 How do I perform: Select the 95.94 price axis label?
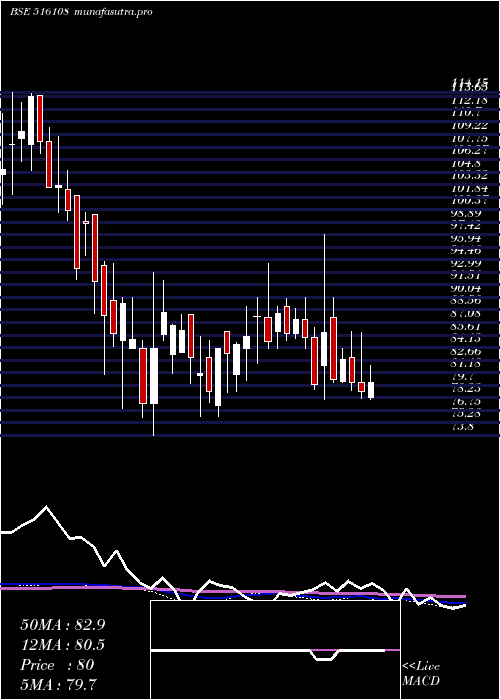(x=467, y=238)
